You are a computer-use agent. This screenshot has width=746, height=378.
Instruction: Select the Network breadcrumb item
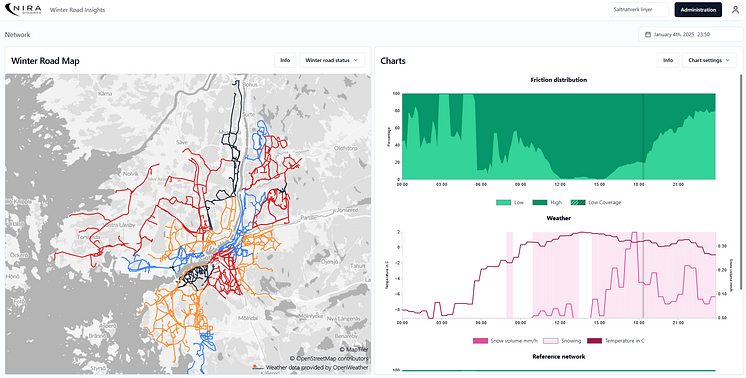(18, 34)
